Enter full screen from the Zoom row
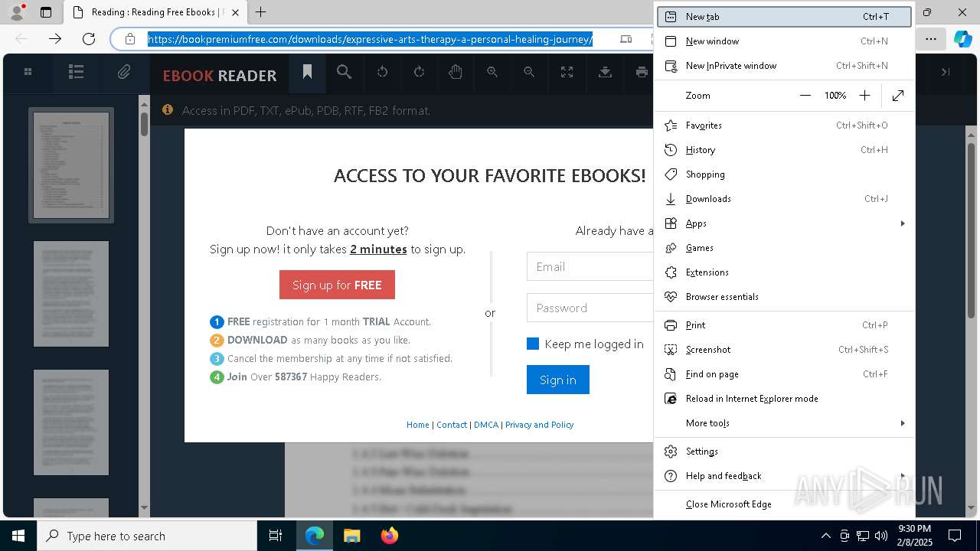The width and height of the screenshot is (980, 551). pos(898,96)
